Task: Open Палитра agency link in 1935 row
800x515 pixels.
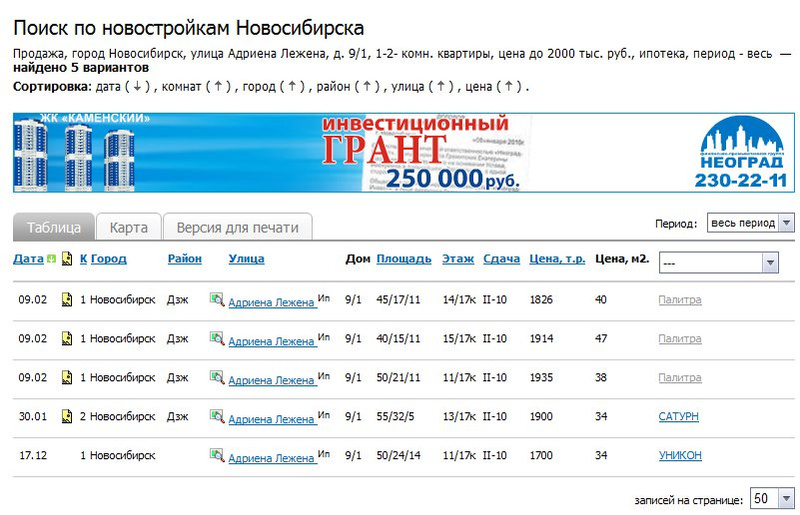Action: (x=680, y=378)
